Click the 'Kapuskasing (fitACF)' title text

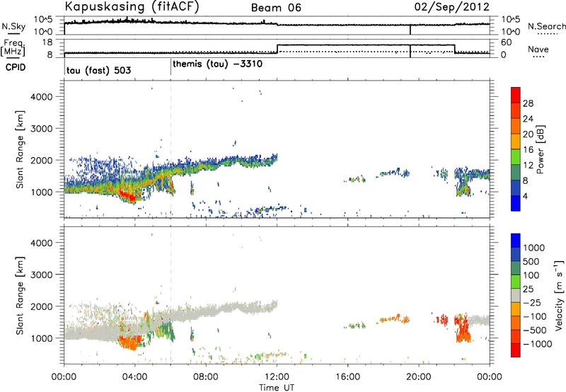[132, 6]
